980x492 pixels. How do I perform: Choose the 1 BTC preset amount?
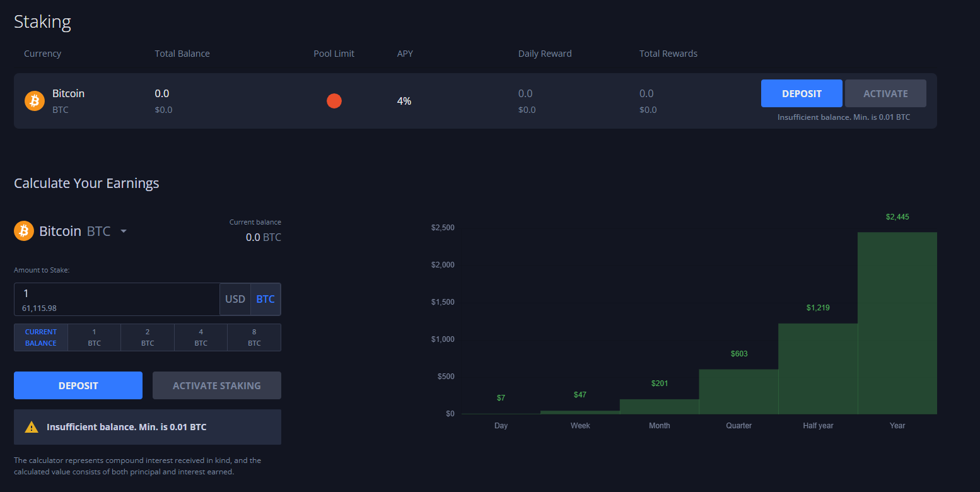coord(94,337)
